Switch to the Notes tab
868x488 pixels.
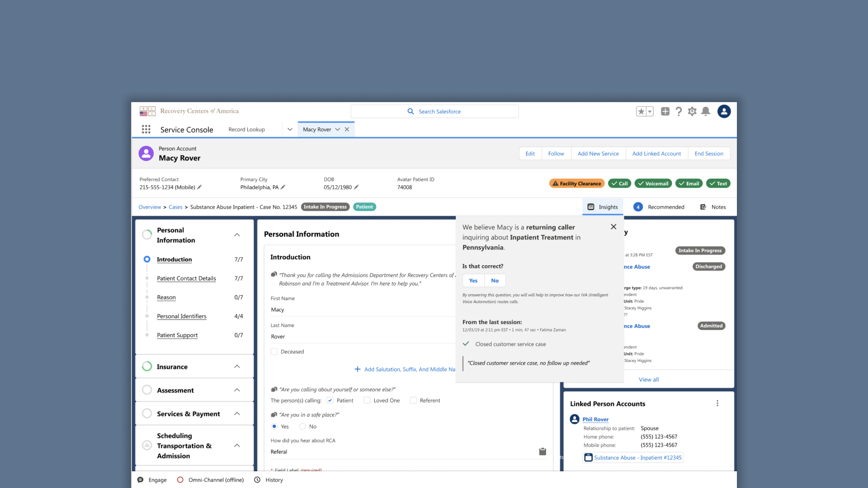[713, 207]
